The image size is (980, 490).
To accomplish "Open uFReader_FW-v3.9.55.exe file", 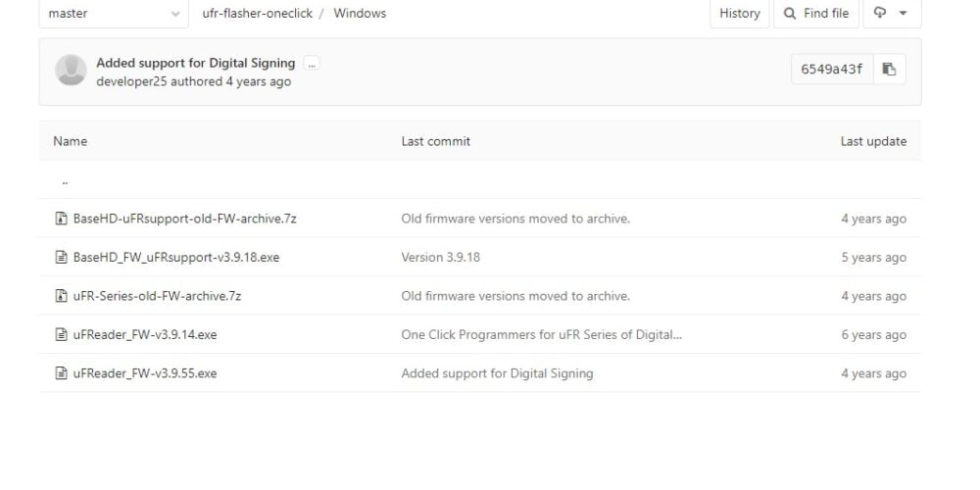I will (x=145, y=373).
